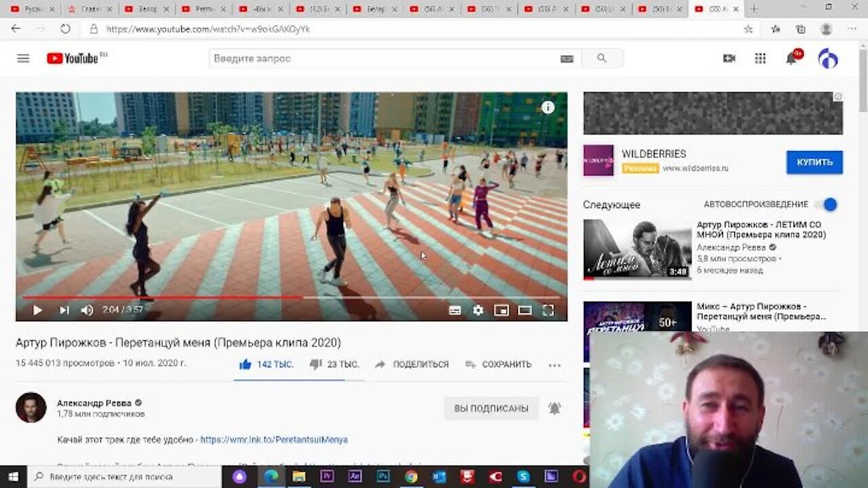Toggle theater mode in player
Viewport: 868px width, 488px height.
(x=525, y=310)
